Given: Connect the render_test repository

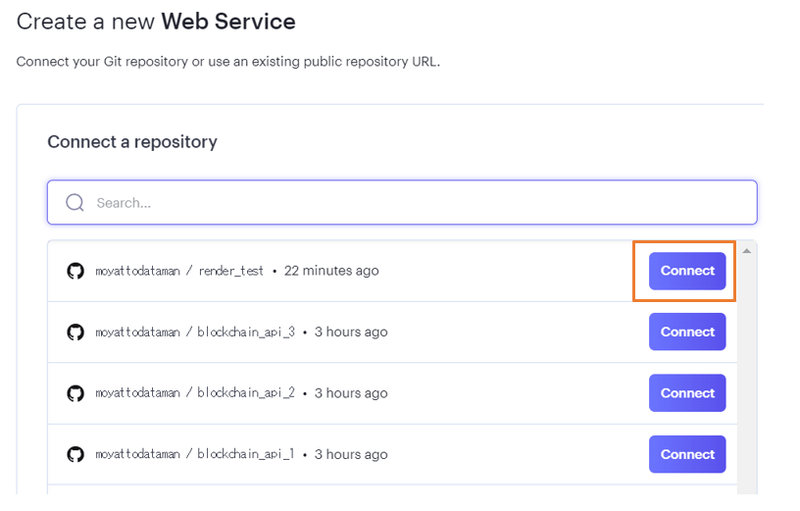Looking at the screenshot, I should coord(687,271).
